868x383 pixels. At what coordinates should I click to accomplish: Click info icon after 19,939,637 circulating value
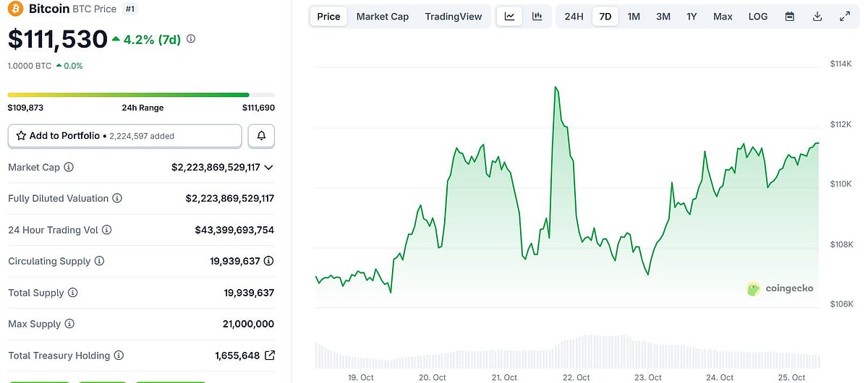[268, 261]
